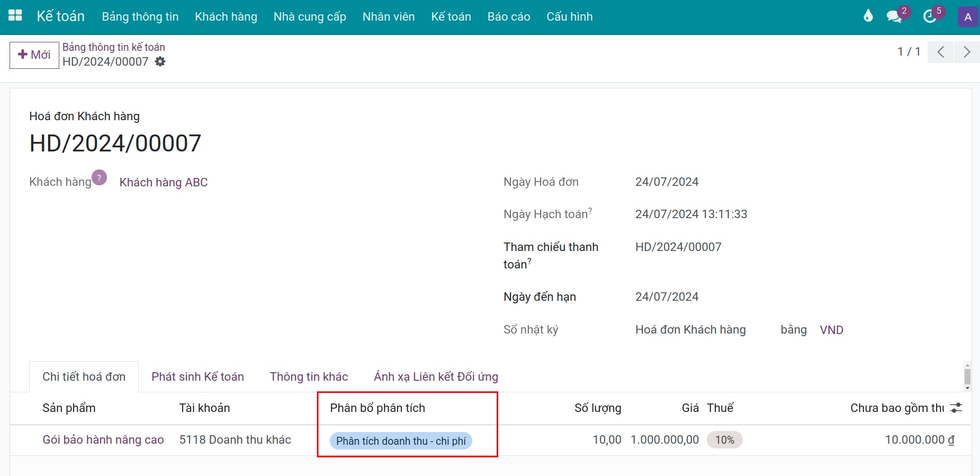Switch to Thông tin khác tab
Viewport: 980px width, 476px height.
click(x=309, y=376)
